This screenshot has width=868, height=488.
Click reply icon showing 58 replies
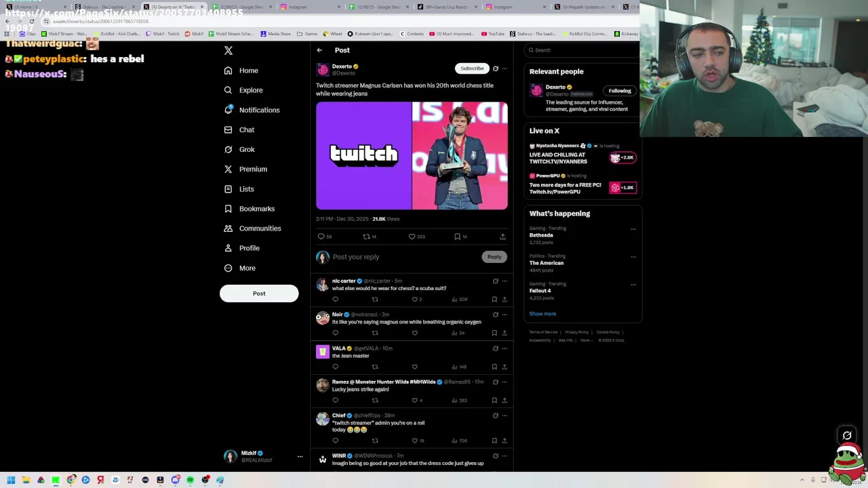point(324,237)
